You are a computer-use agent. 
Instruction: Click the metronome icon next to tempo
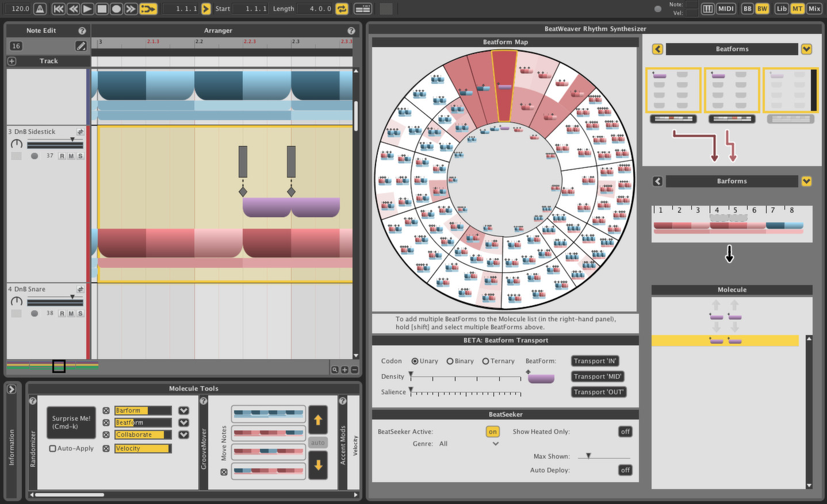[x=39, y=9]
